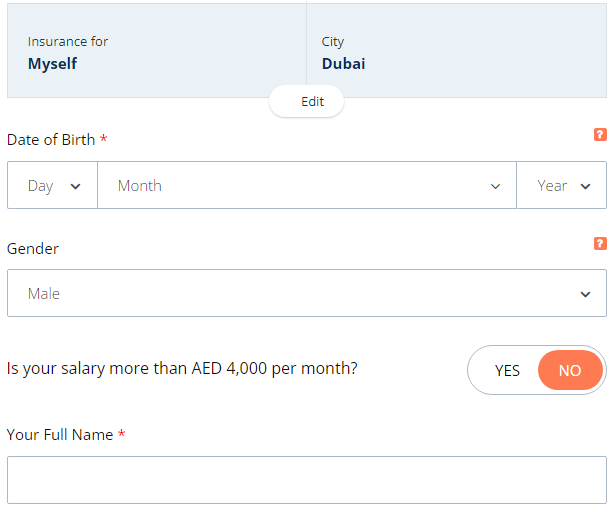Viewport: 616px width, 512px height.
Task: Click the Gender field label
Action: point(33,249)
